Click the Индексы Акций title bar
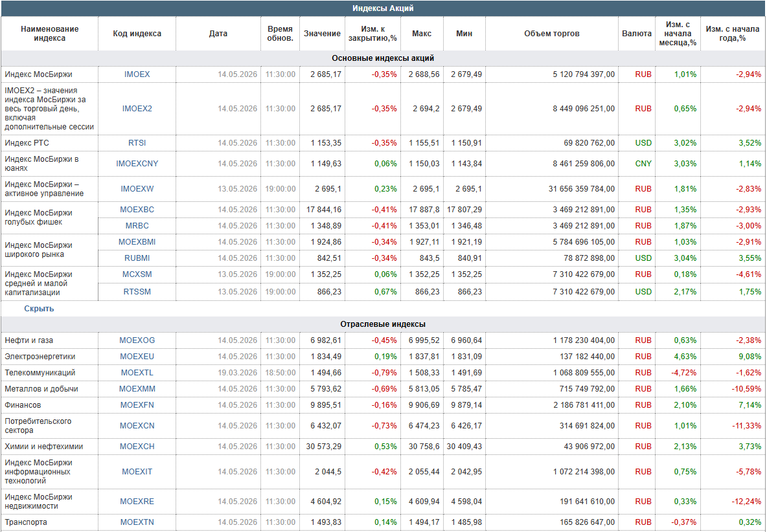Viewport: 767px width, 532px height. coord(383,8)
